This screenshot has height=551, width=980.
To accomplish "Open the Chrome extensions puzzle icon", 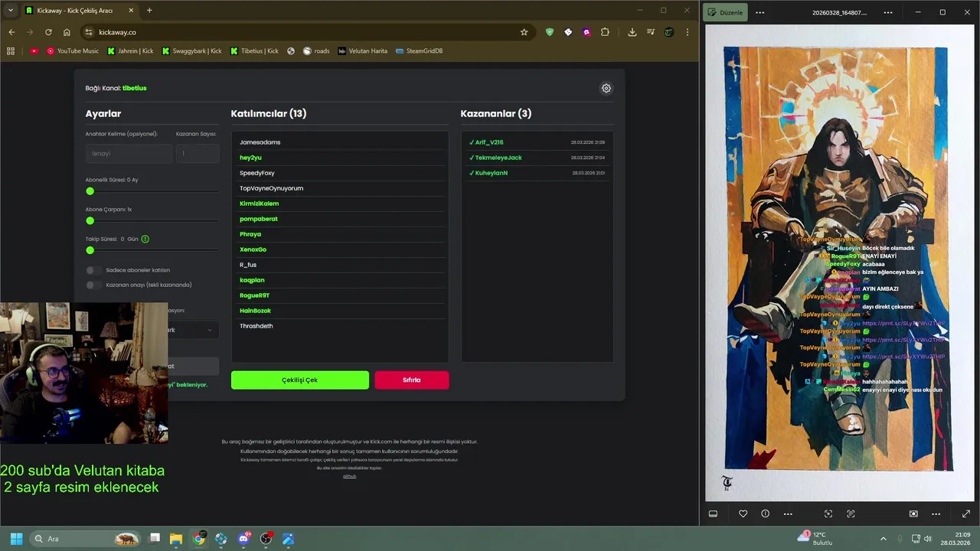I will [605, 32].
